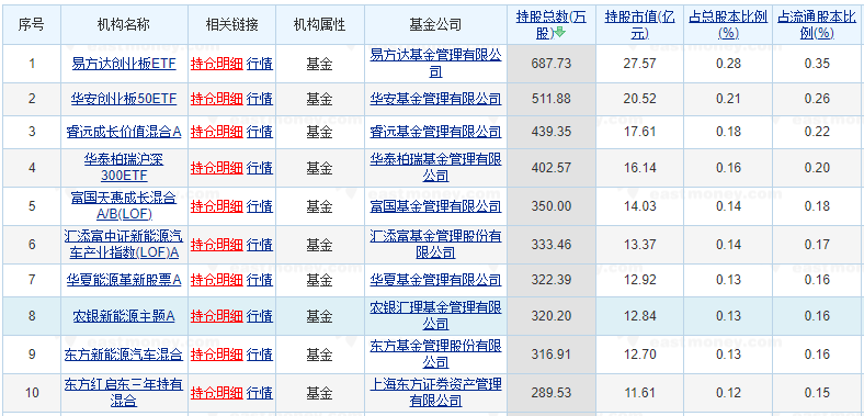
Task: Open 华安创业板50ETF fund link
Action: [124, 99]
